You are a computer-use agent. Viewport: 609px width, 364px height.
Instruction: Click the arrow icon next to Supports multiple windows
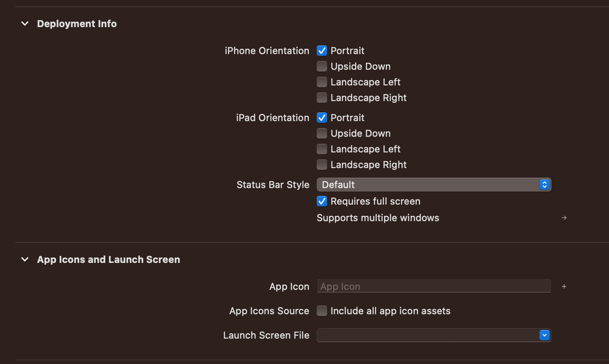click(564, 218)
